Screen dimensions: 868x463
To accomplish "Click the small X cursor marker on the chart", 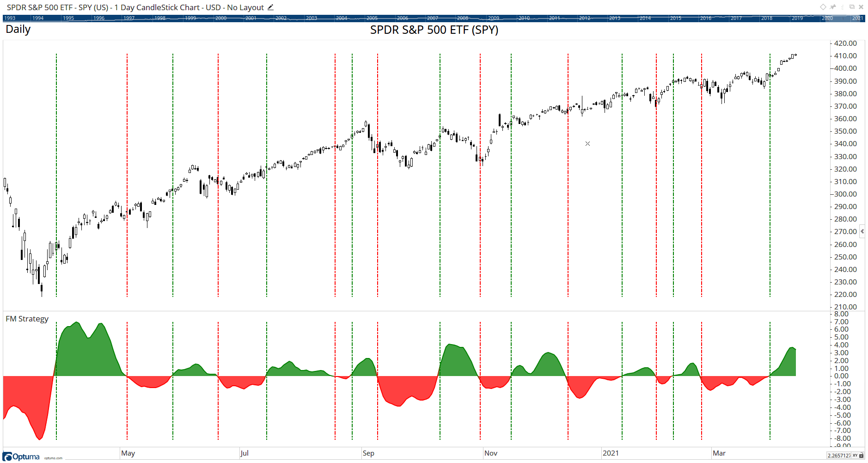I will point(587,144).
